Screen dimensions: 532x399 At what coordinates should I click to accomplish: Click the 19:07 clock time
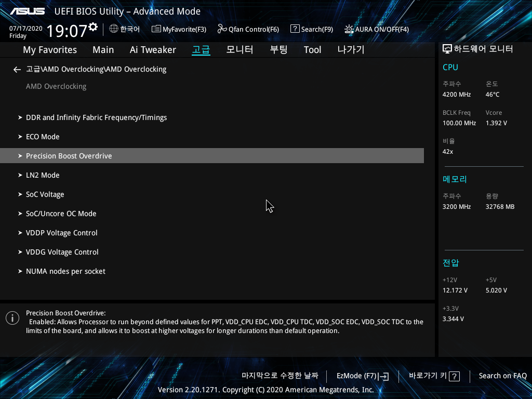coord(67,31)
